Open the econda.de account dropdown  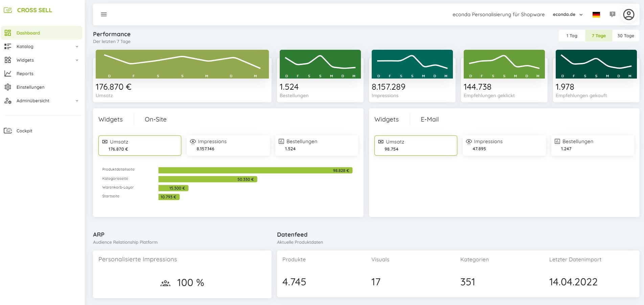point(568,15)
